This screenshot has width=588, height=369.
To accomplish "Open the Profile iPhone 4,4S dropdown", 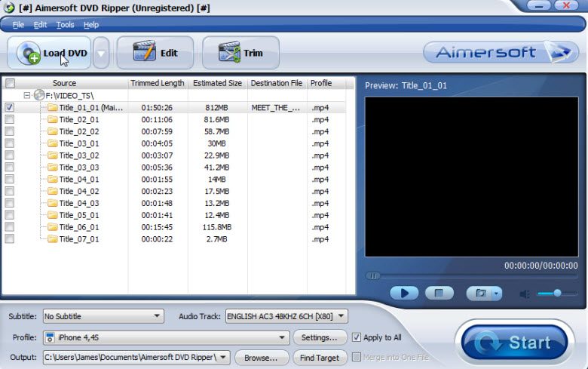I will [x=167, y=337].
